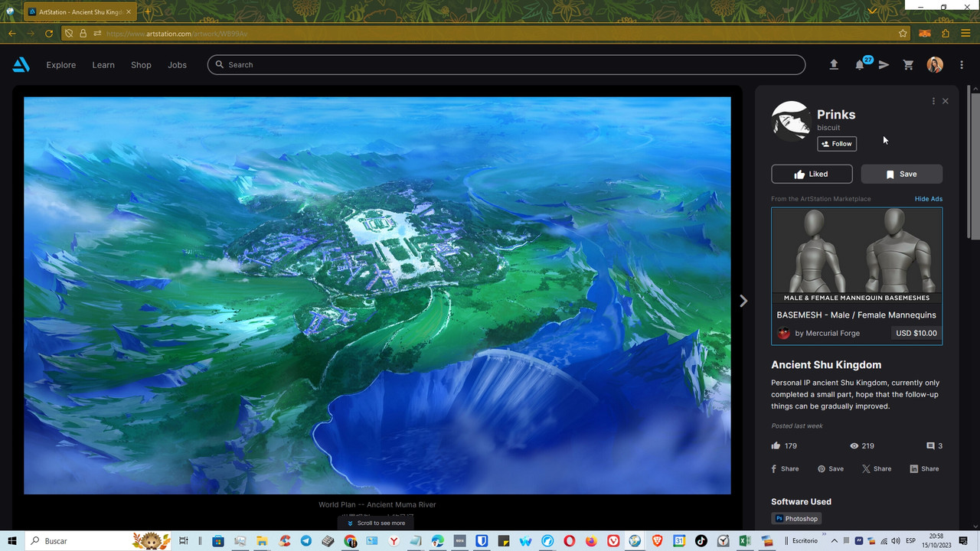Open the Explore menu
Viewport: 980px width, 551px height.
tap(61, 65)
